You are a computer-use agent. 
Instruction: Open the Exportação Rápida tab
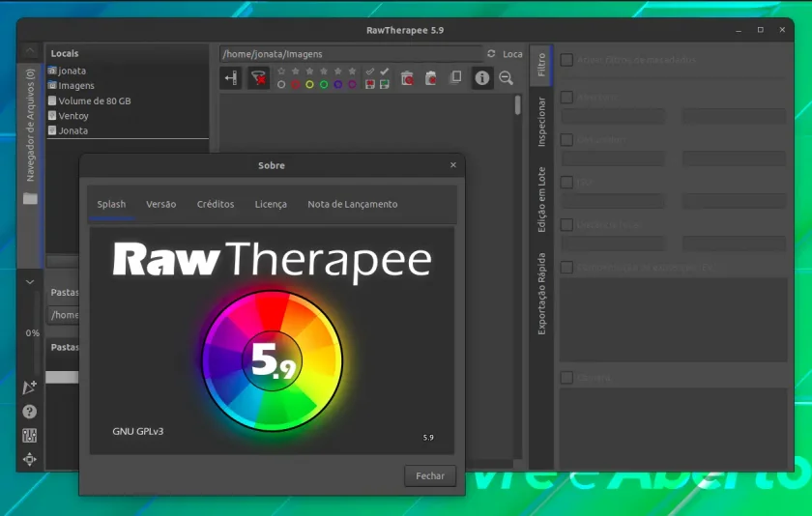pos(541,294)
